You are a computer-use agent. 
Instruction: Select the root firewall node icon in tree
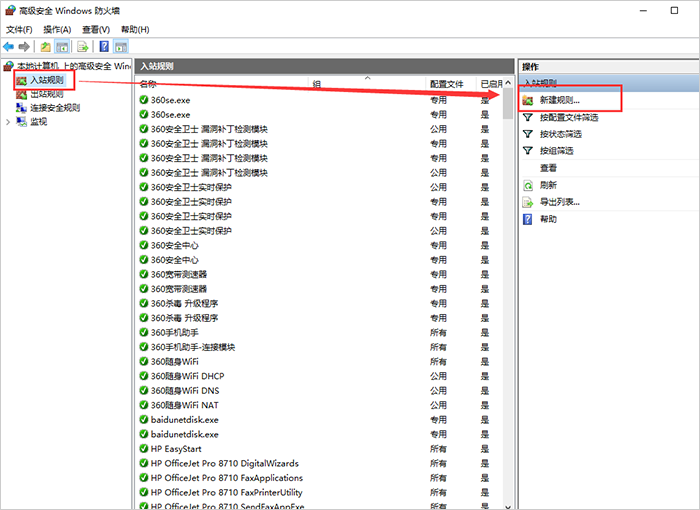click(8, 66)
